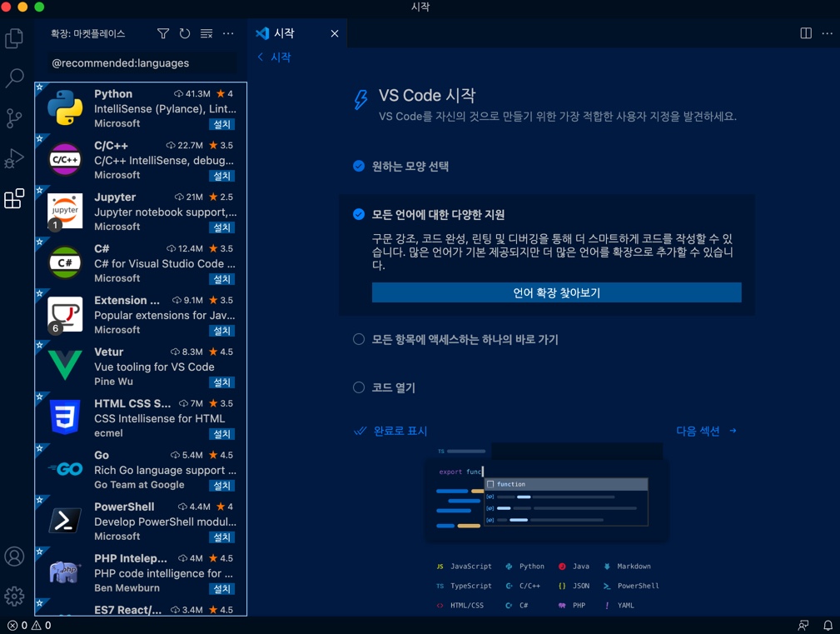Open the Search view in activity bar
Viewport: 840px width, 634px height.
[14, 77]
